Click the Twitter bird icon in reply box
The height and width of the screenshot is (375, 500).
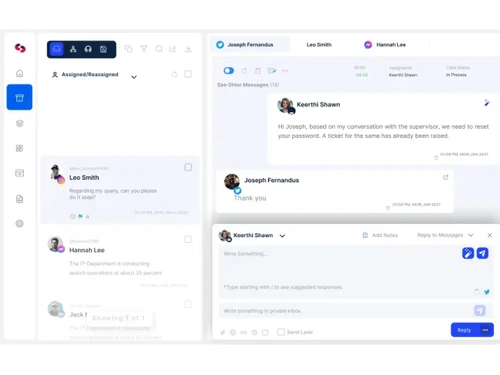pyautogui.click(x=487, y=292)
